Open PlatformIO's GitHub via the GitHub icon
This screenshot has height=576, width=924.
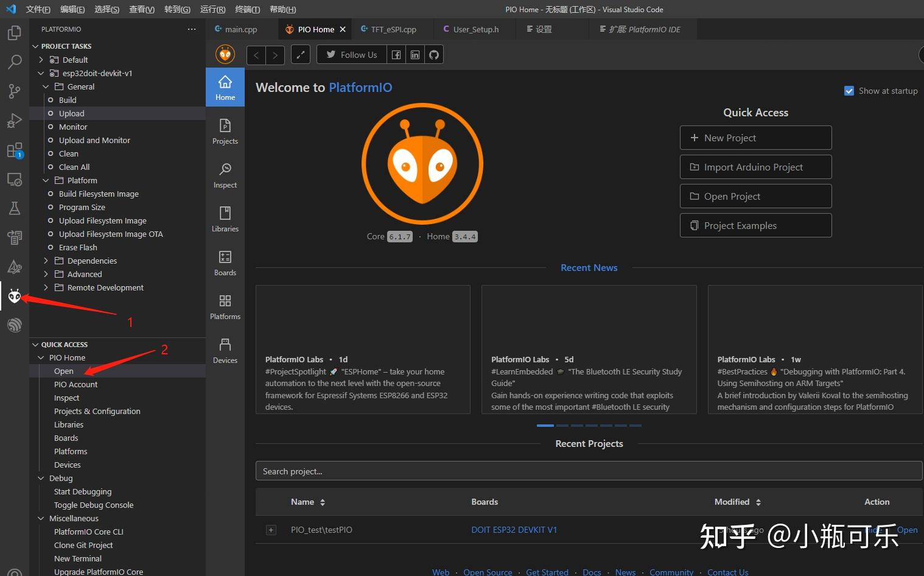point(433,54)
